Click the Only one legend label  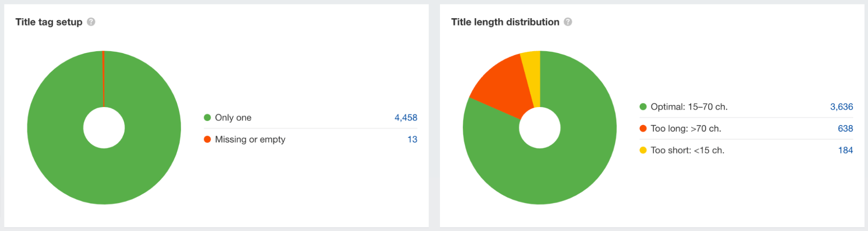233,117
